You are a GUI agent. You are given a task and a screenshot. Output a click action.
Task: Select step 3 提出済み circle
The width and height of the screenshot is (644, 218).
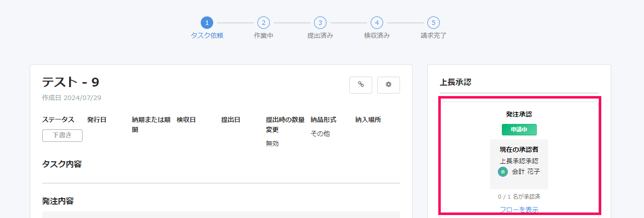320,22
